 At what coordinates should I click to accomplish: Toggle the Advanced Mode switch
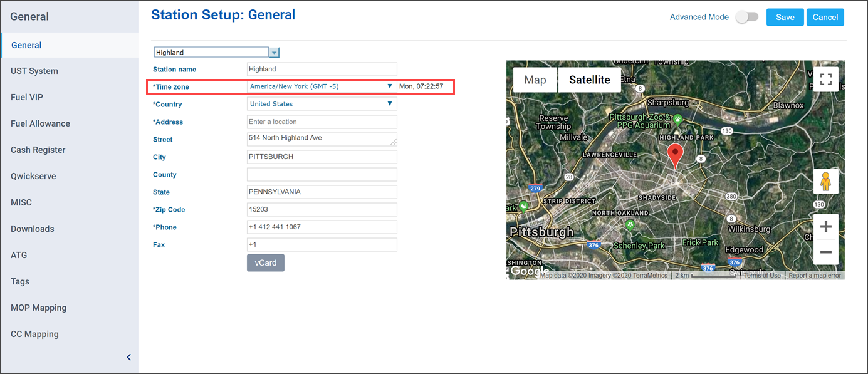tap(746, 17)
